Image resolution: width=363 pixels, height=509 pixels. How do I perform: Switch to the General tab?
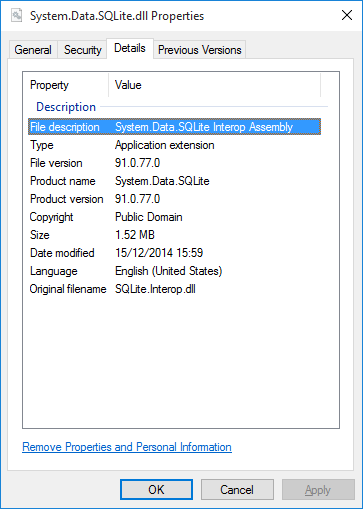(x=33, y=50)
